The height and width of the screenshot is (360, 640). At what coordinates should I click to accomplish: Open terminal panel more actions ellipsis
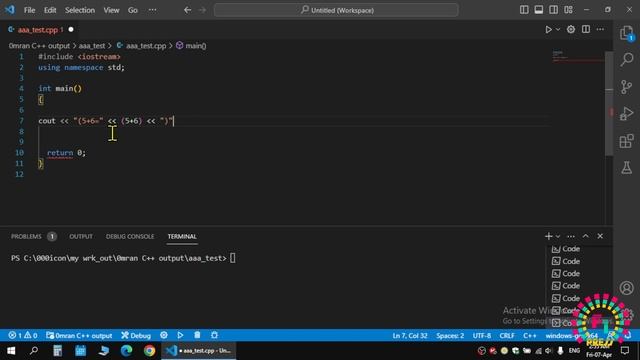[571, 236]
